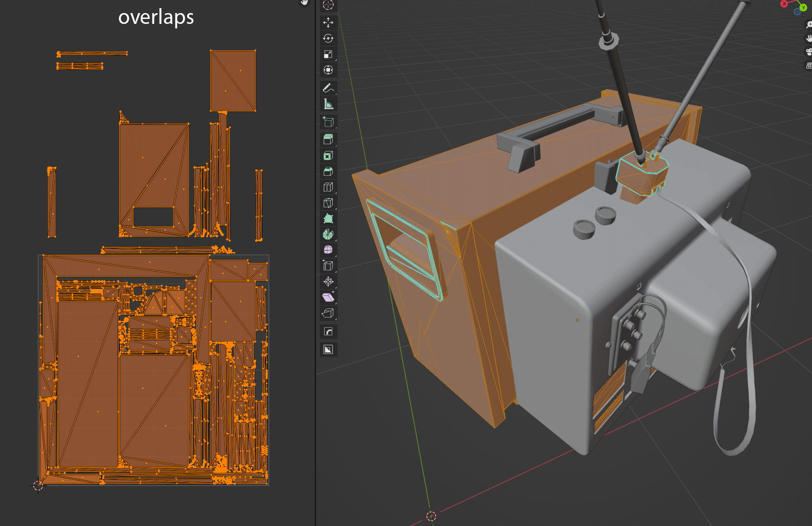Screen dimensions: 812x526
Task: Select the Loop Cut tool
Action: [x=328, y=187]
